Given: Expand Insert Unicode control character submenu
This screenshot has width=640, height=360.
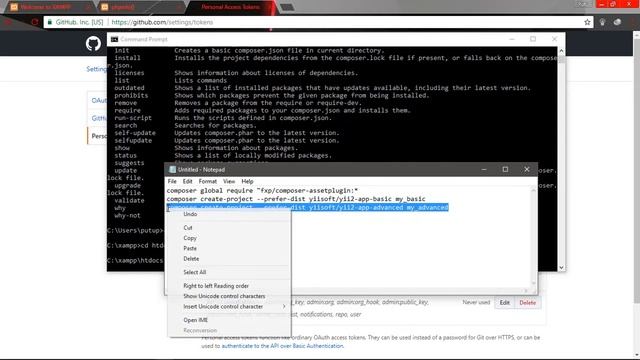Looking at the screenshot, I should 229,307.
